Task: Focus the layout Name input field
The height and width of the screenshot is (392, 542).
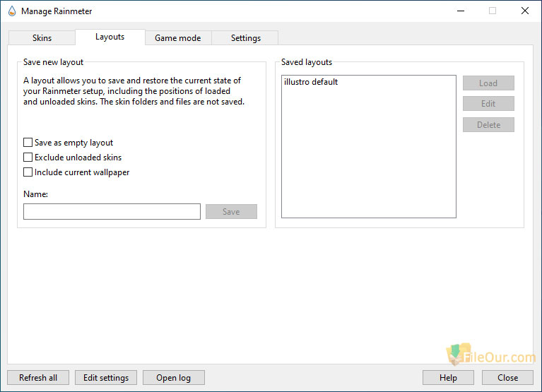Action: pos(112,211)
